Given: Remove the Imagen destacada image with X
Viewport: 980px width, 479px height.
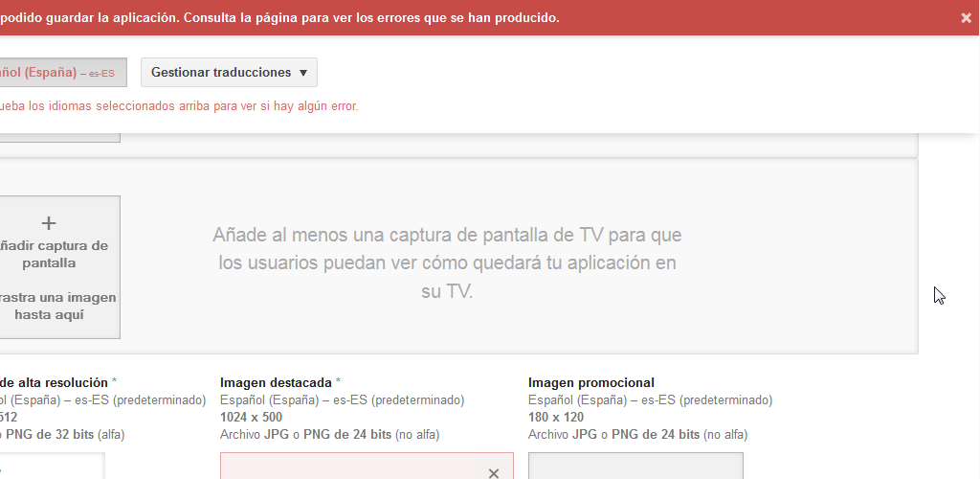Looking at the screenshot, I should [493, 473].
